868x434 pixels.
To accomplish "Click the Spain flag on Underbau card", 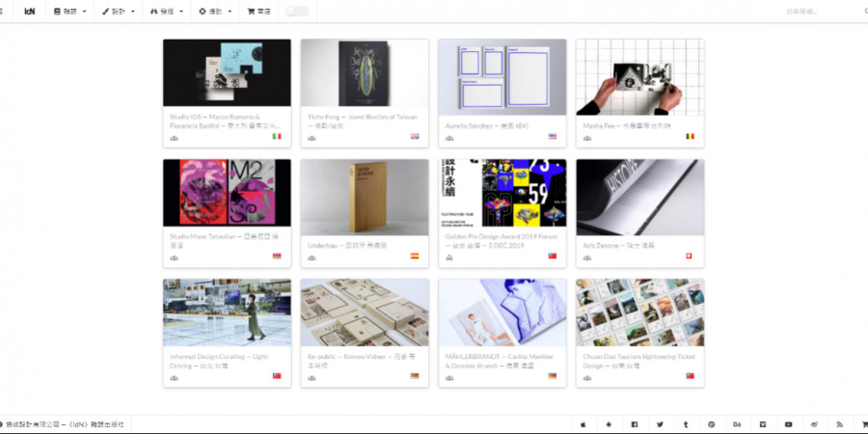I will click(x=415, y=256).
